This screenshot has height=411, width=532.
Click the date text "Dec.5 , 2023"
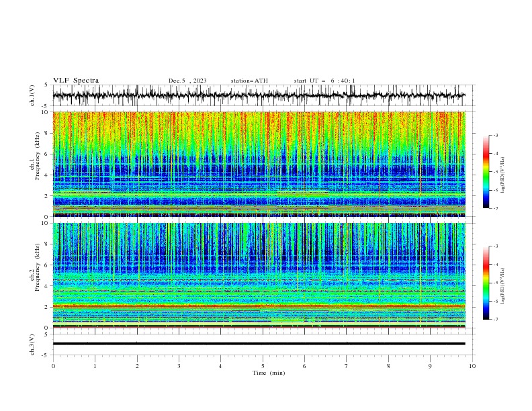click(x=187, y=81)
